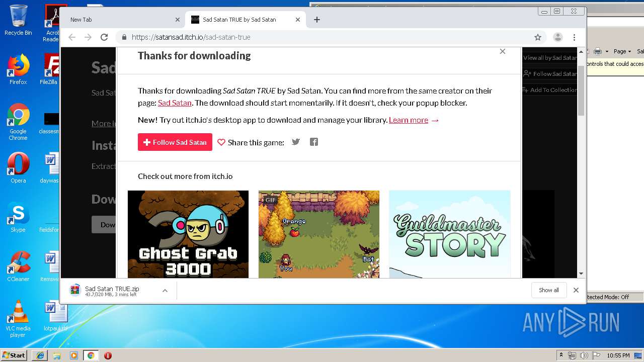The width and height of the screenshot is (644, 362).
Task: Open Recycle Bin desktop icon
Action: click(x=18, y=20)
